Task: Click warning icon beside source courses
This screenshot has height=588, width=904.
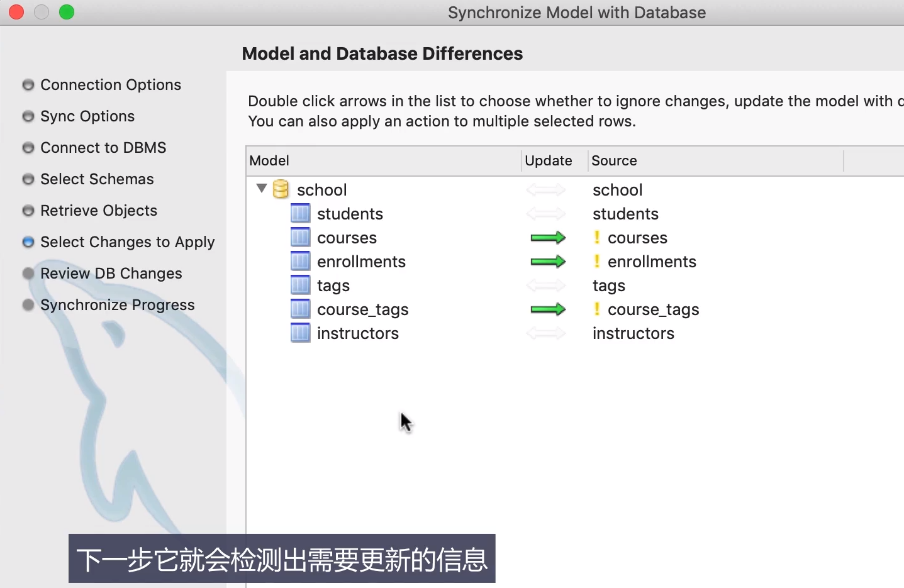Action: (597, 238)
